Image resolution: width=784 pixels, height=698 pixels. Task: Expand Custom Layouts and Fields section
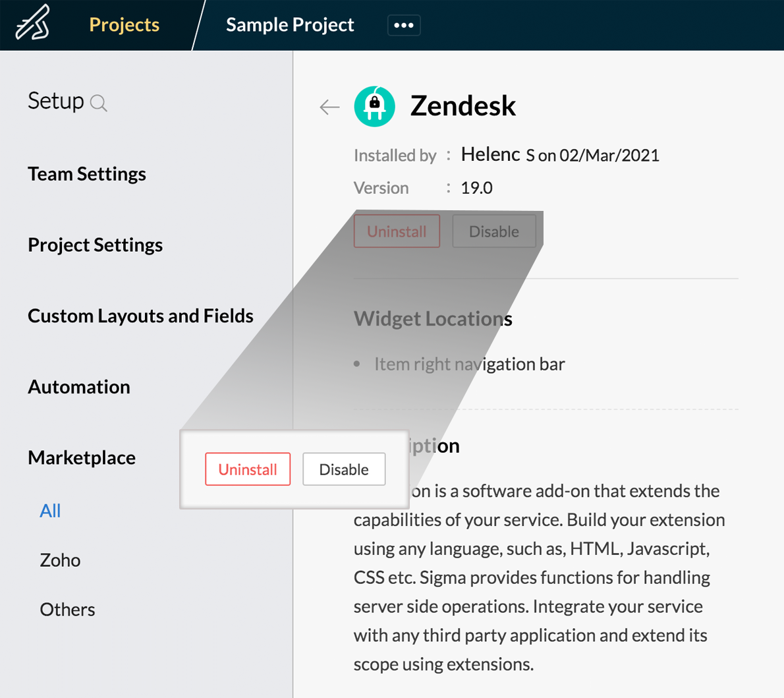click(x=140, y=316)
